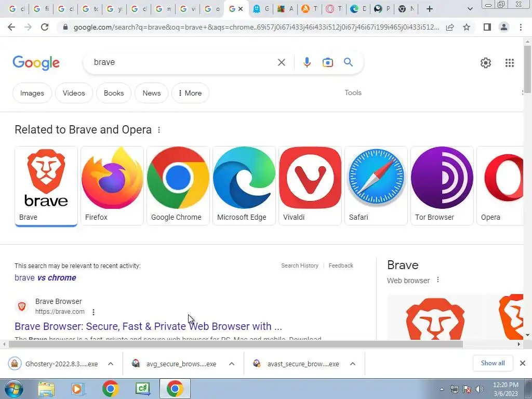
Task: Filter results by Videos
Action: (74, 93)
